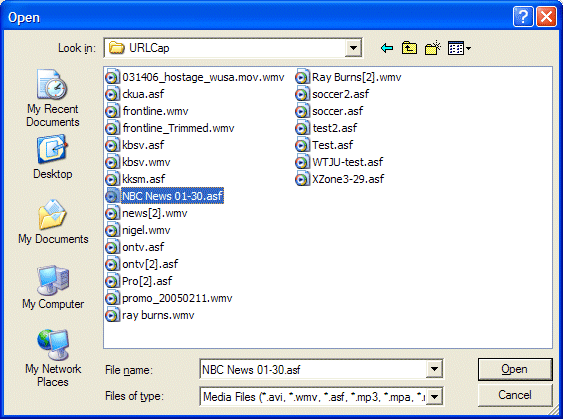Open My Computer in places bar
Viewport: 563px width, 419px height.
point(53,287)
